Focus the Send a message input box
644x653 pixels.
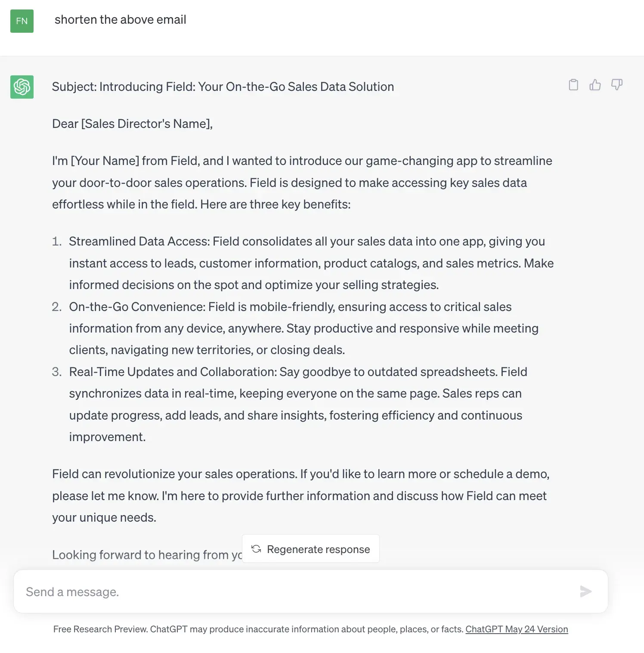pyautogui.click(x=293, y=591)
